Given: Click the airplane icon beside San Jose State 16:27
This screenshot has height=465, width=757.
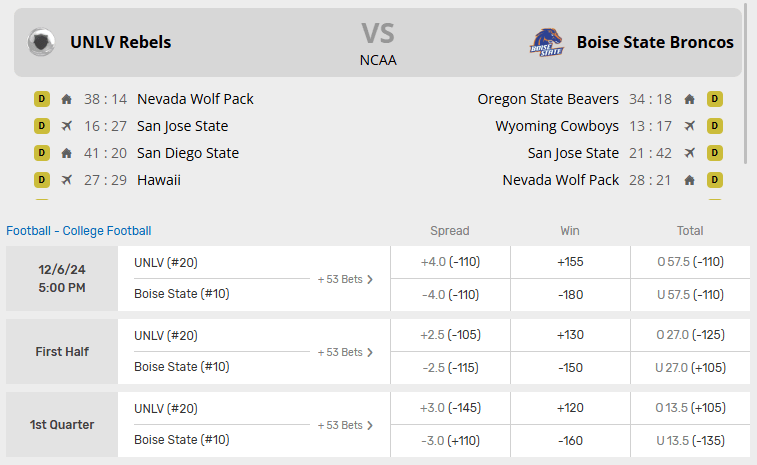Looking at the screenshot, I should coord(67,126).
